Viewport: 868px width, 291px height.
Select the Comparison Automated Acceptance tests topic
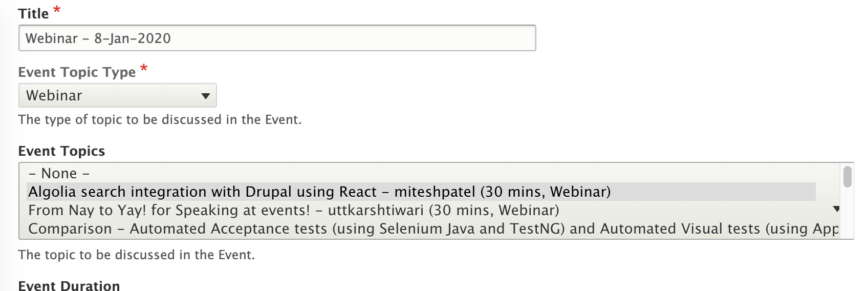pyautogui.click(x=432, y=228)
